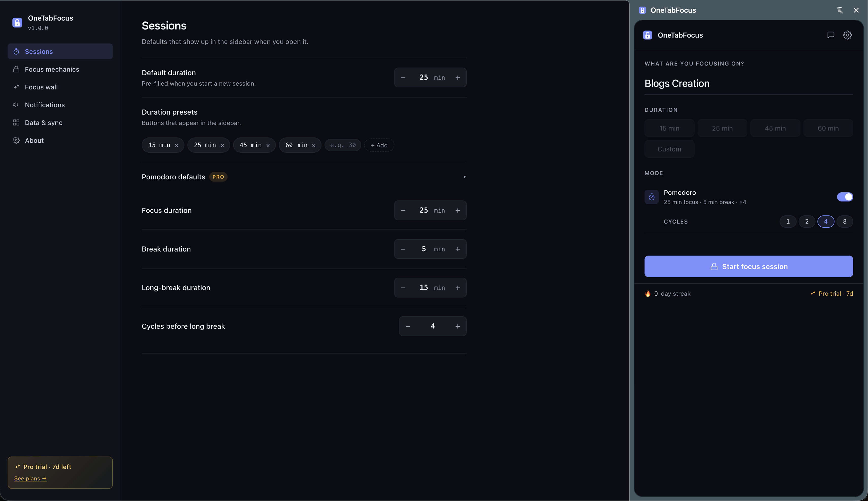Open the About page
Viewport: 868px width, 501px height.
click(x=60, y=140)
